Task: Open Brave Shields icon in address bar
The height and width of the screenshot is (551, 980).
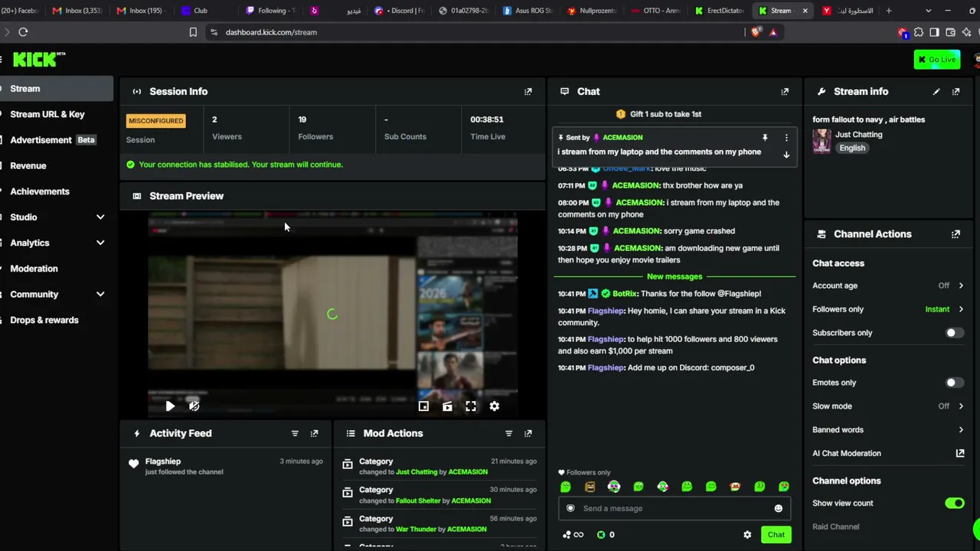Action: pos(756,32)
